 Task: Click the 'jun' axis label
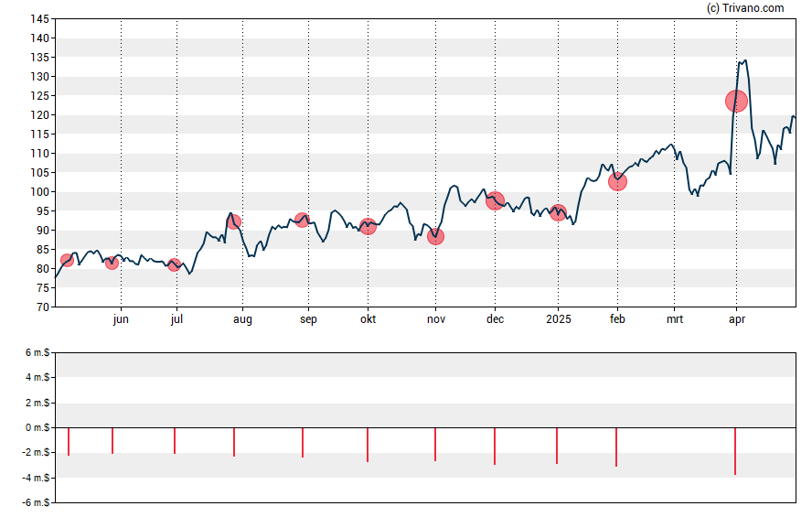click(121, 319)
